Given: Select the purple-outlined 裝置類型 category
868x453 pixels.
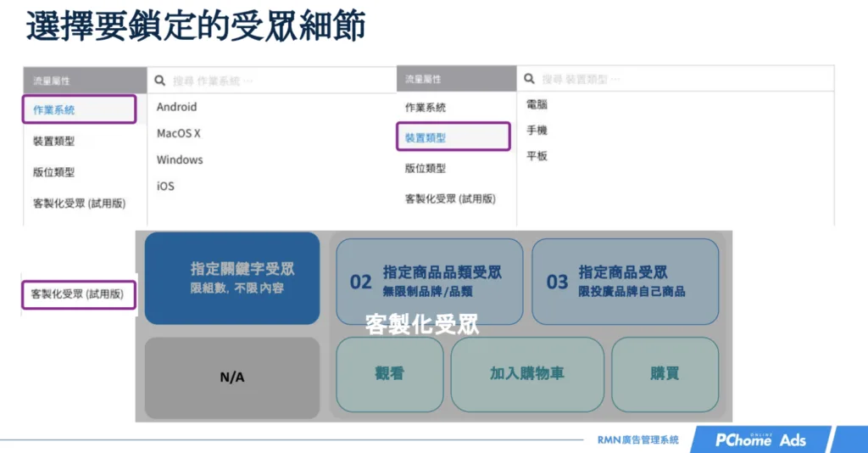Looking at the screenshot, I should click(x=453, y=137).
